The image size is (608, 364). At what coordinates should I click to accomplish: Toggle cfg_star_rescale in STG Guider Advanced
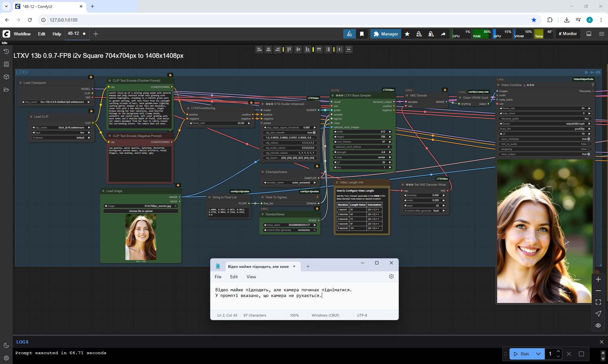(x=313, y=133)
